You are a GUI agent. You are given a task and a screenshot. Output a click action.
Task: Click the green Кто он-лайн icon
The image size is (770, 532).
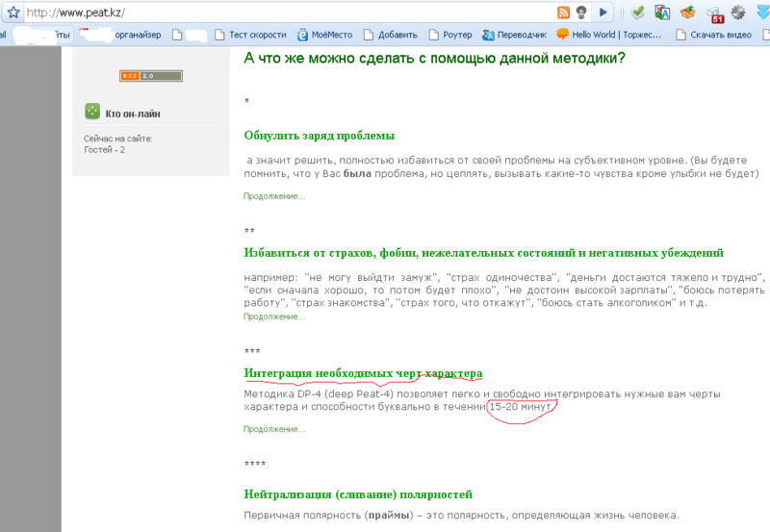point(92,112)
